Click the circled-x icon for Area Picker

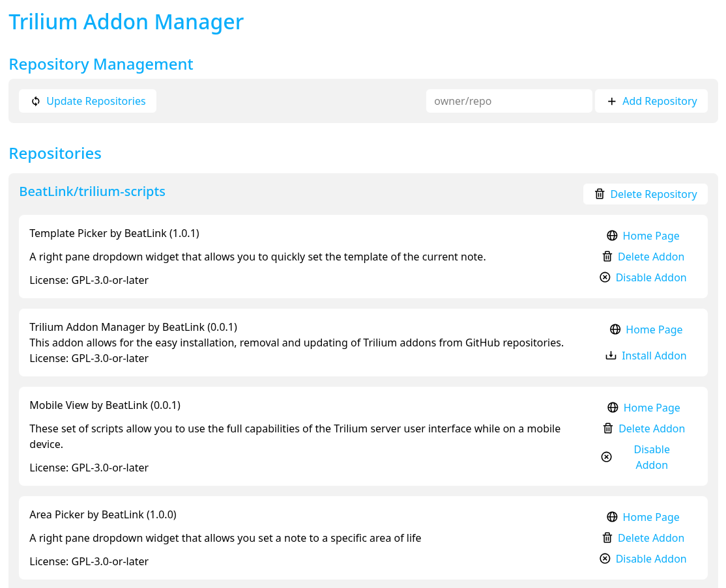(605, 559)
